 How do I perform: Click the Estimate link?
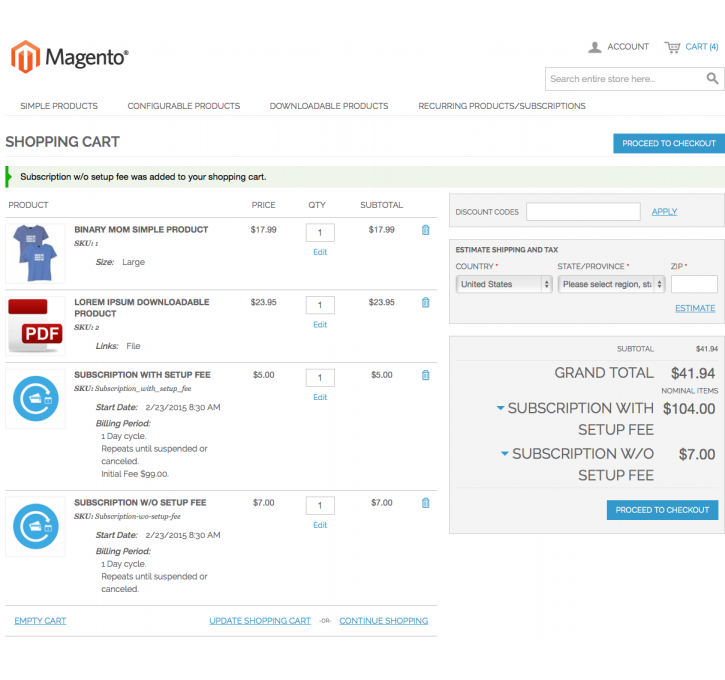point(695,308)
